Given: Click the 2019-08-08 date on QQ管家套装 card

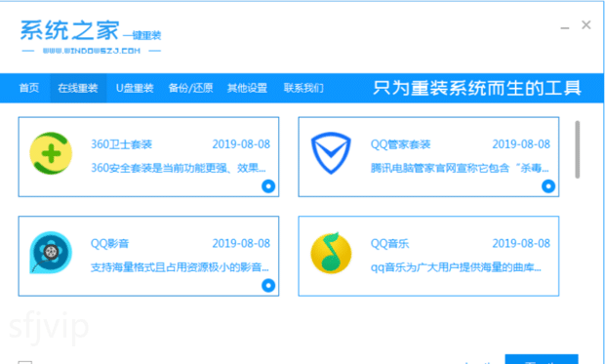Looking at the screenshot, I should coord(521,144).
